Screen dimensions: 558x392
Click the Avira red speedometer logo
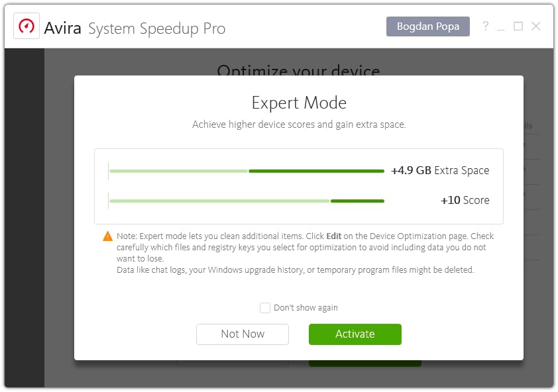click(27, 27)
